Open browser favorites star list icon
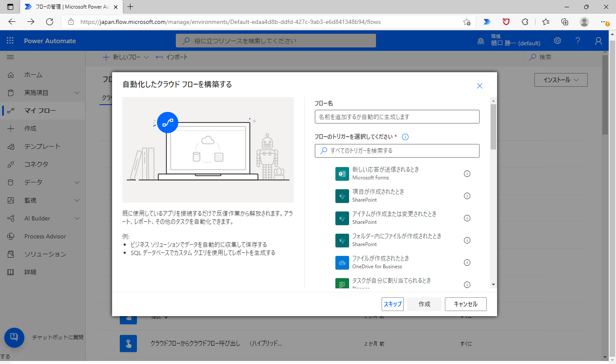The image size is (616, 364). 546,22
